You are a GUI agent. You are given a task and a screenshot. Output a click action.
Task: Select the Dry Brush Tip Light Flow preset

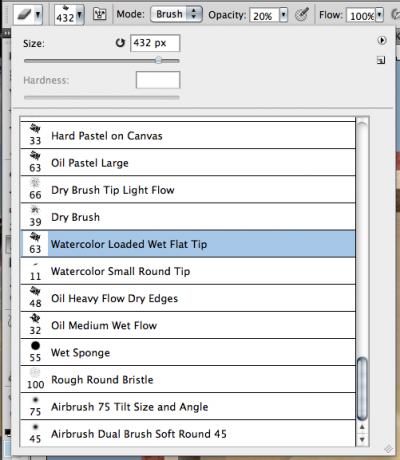(x=188, y=190)
